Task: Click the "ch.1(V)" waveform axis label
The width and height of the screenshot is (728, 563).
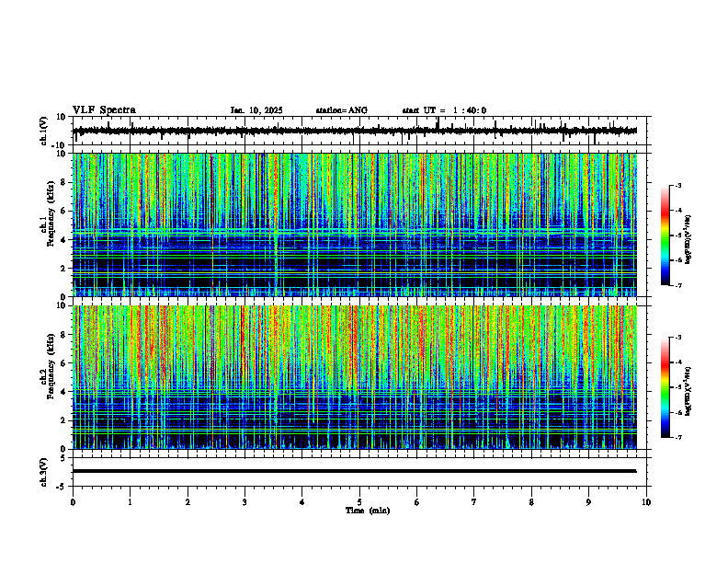Action: [44, 131]
